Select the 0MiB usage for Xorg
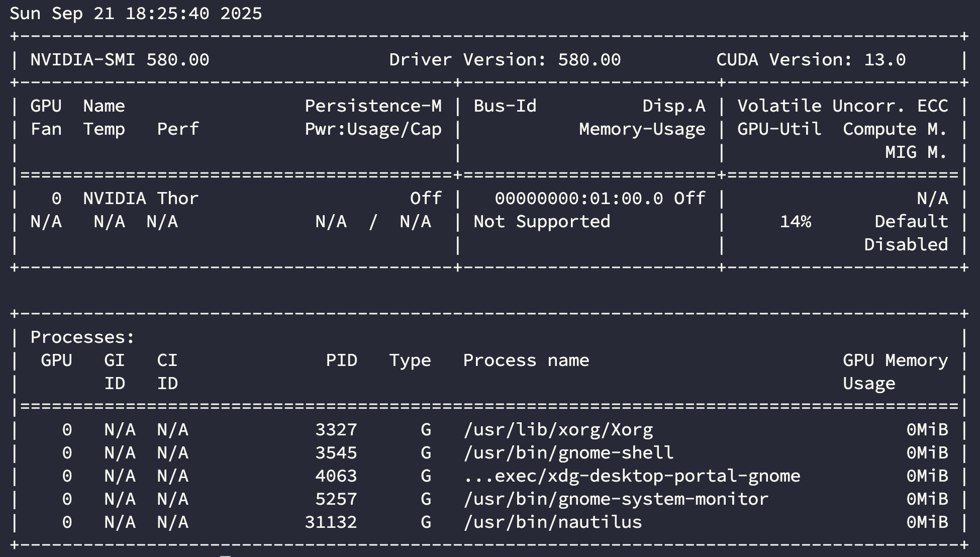980x557 pixels. (927, 430)
